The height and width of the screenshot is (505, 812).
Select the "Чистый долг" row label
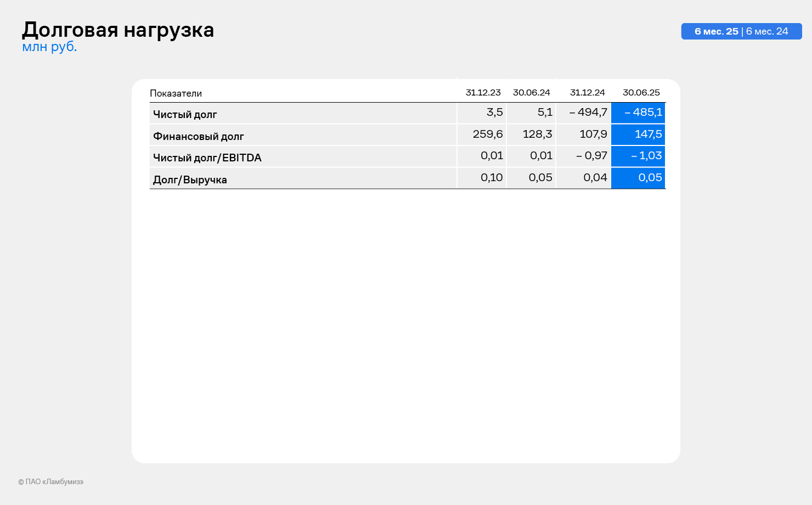click(185, 115)
